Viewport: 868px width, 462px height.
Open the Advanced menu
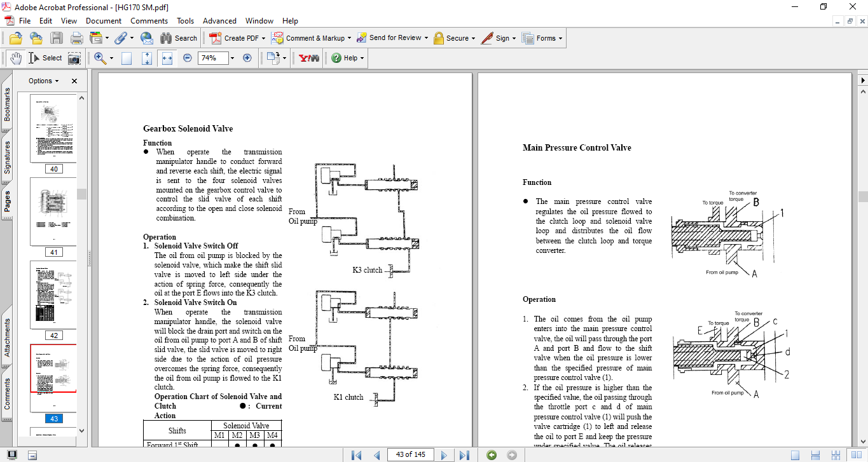[x=219, y=21]
